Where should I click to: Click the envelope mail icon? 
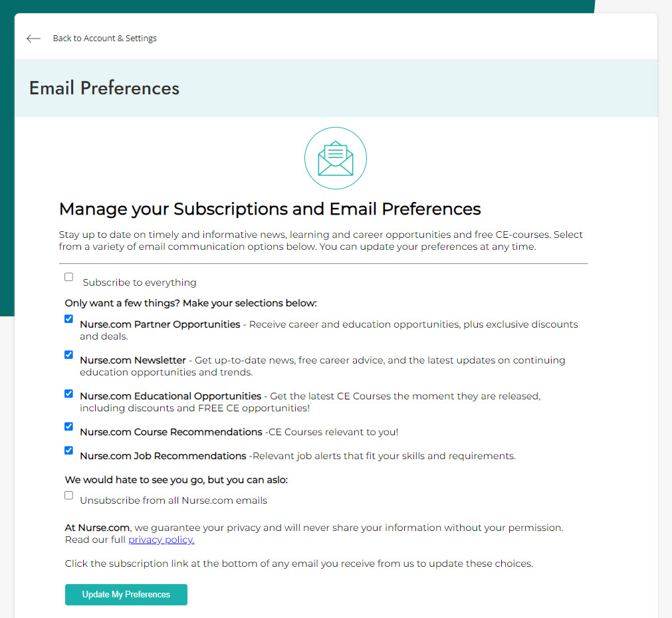click(336, 158)
